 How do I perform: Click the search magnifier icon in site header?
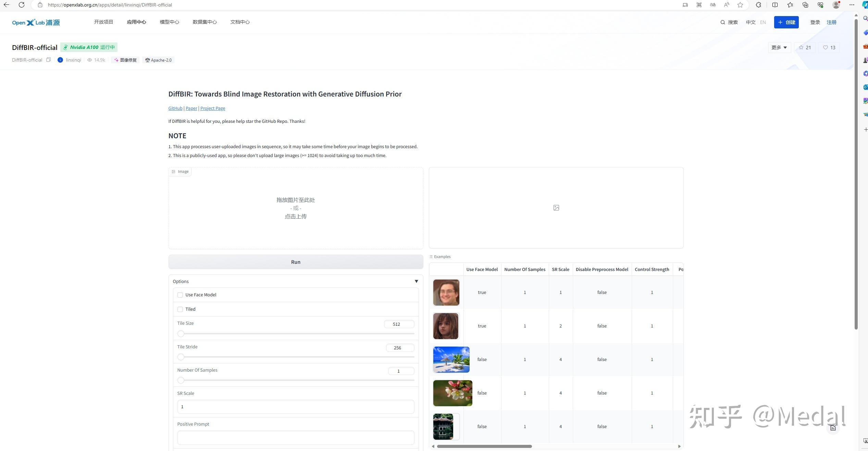(x=723, y=22)
